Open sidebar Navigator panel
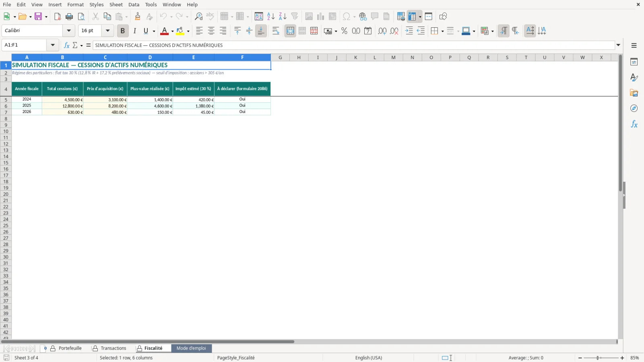 click(x=634, y=109)
